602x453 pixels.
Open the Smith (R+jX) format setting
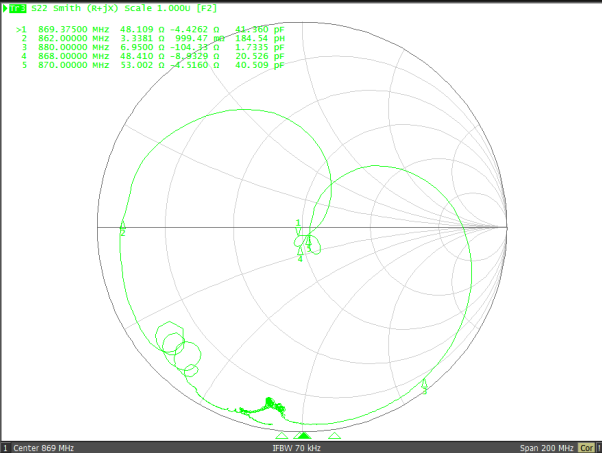pos(87,8)
